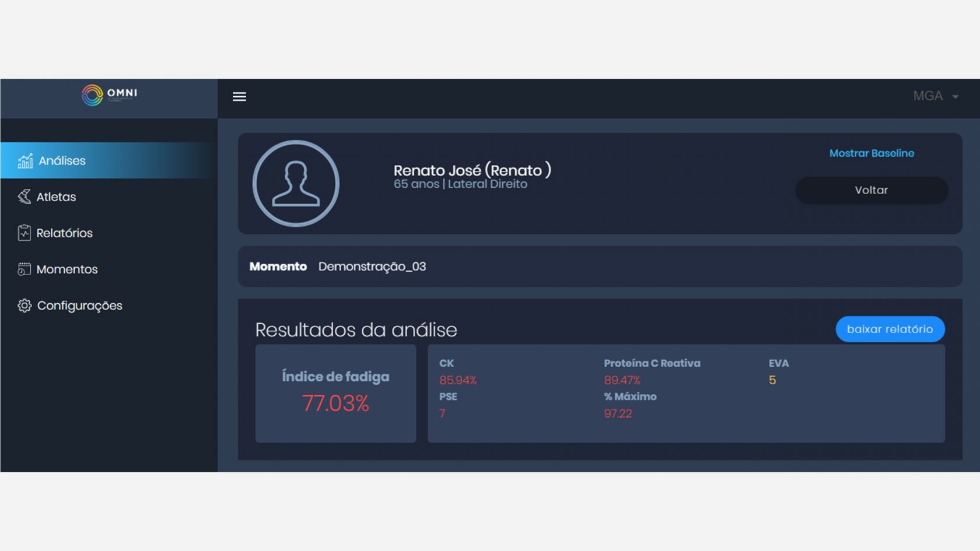The image size is (980, 551).
Task: Open Configurações using the gear icon
Action: point(24,305)
